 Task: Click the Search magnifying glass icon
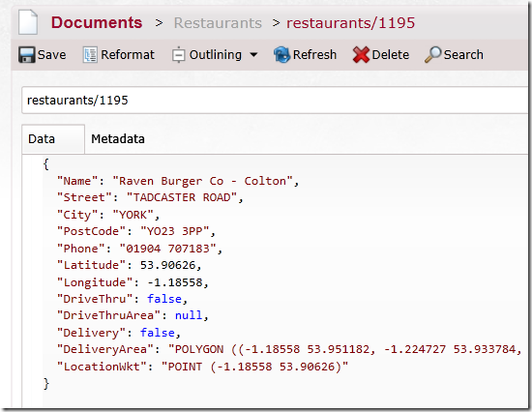(433, 54)
